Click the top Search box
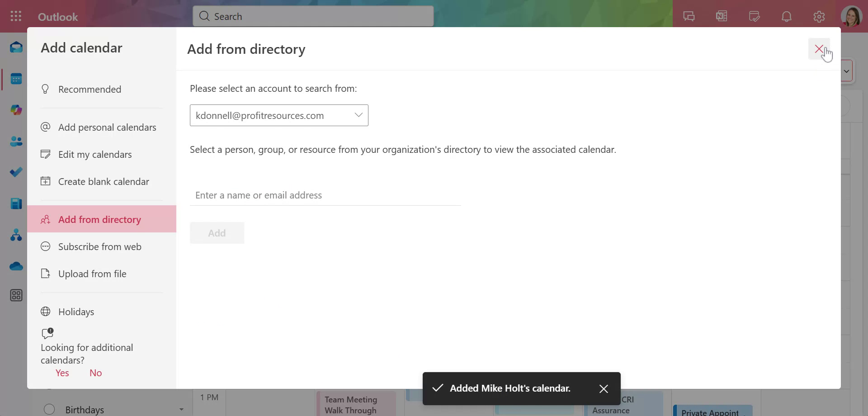 point(313,16)
